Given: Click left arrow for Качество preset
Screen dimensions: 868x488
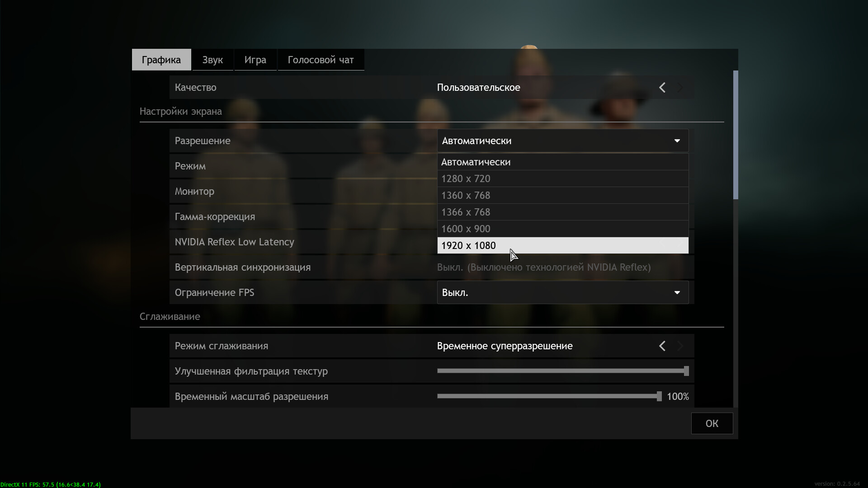Looking at the screenshot, I should [x=662, y=88].
